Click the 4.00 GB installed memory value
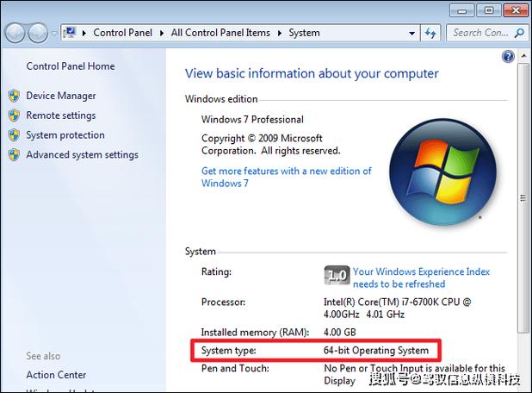 [340, 332]
